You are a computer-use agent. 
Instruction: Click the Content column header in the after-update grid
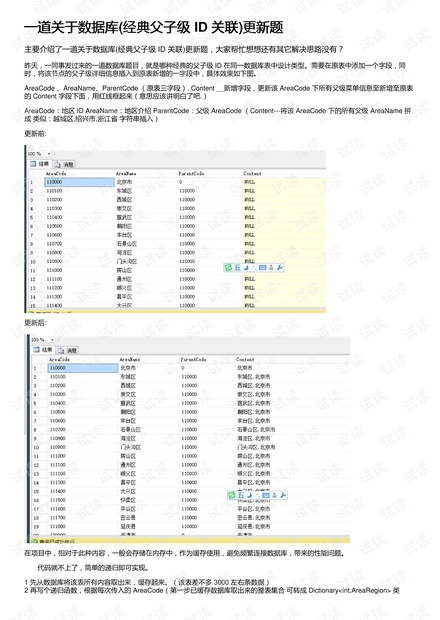point(245,359)
